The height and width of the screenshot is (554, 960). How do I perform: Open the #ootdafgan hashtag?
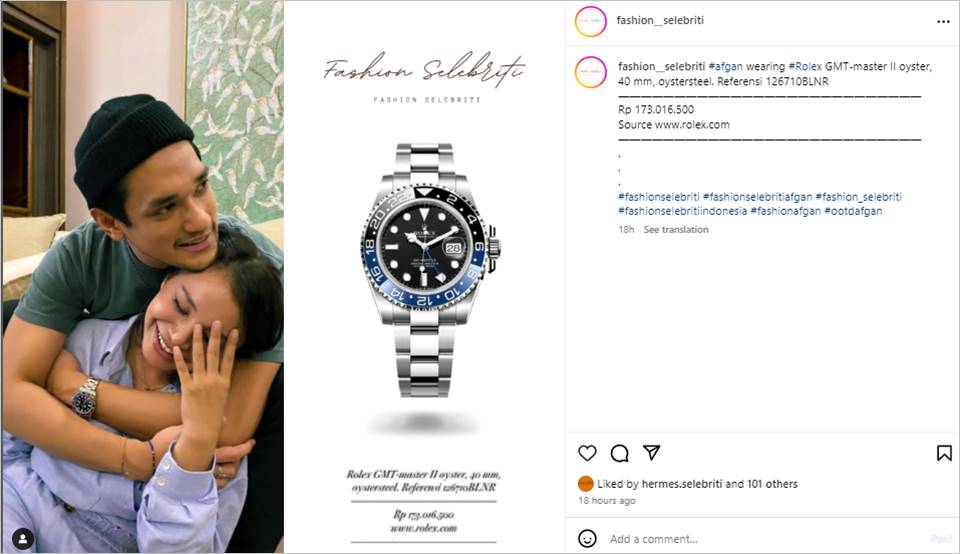853,211
